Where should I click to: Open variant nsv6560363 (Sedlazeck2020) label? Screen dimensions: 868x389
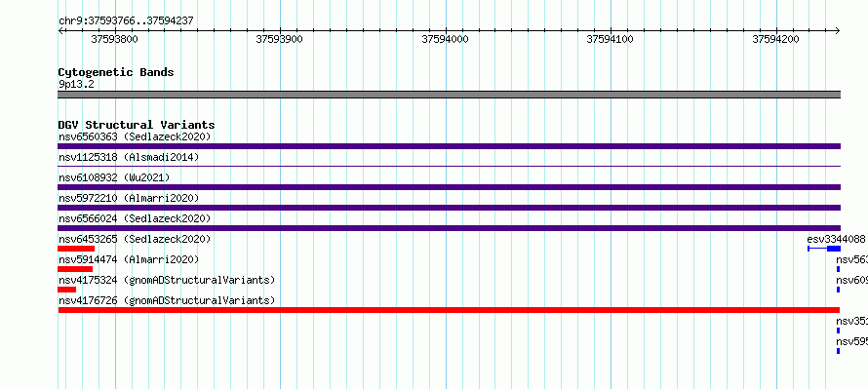click(135, 136)
